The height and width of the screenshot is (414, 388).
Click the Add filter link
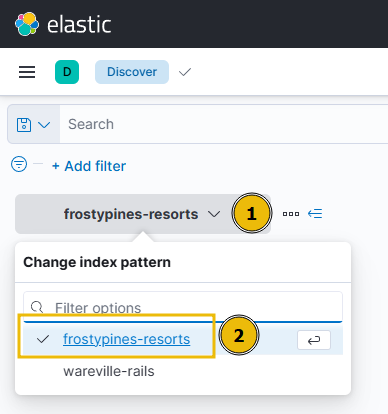(x=89, y=166)
